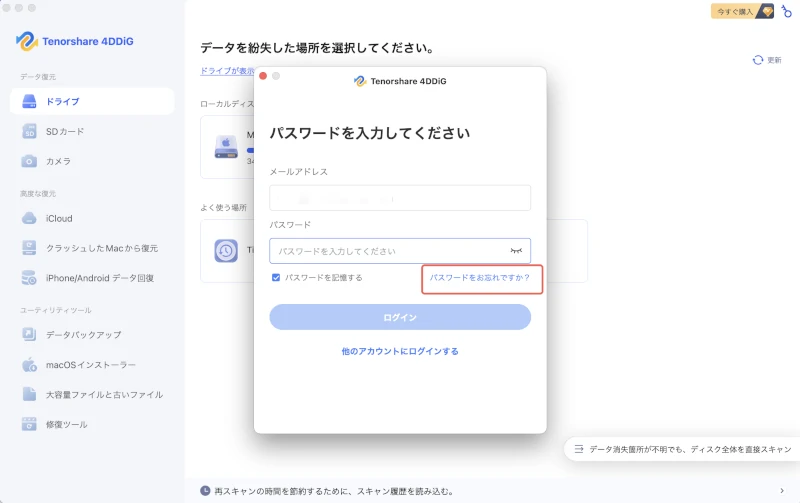The width and height of the screenshot is (800, 503).
Task: Click スキャン履歴を読み込む bar text
Action: coord(334,491)
